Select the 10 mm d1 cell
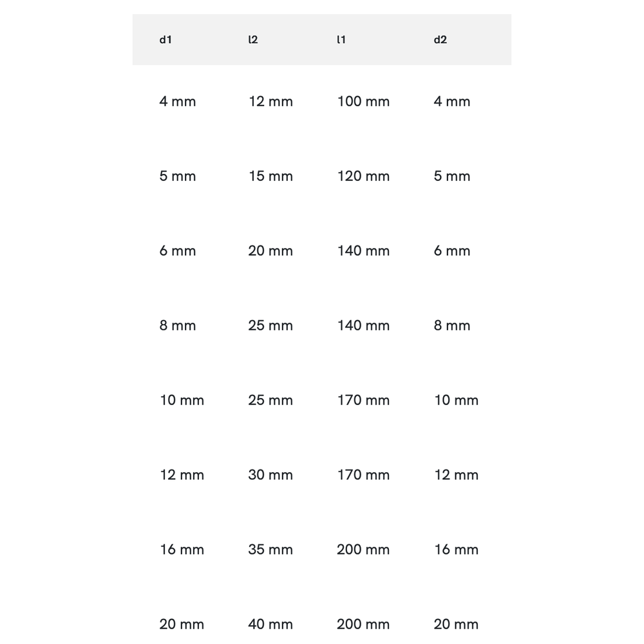This screenshot has height=644, width=644. pos(182,401)
